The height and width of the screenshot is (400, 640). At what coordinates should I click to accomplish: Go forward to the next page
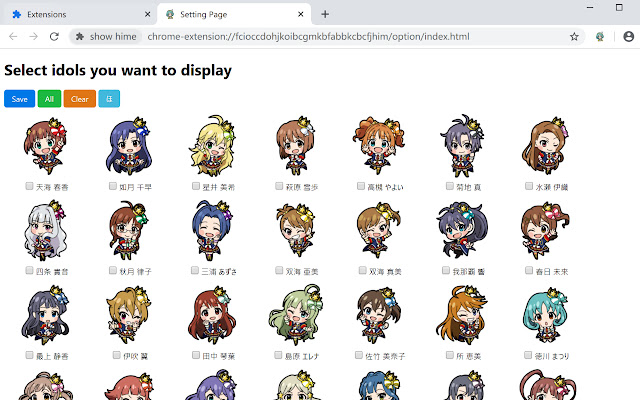(x=33, y=36)
